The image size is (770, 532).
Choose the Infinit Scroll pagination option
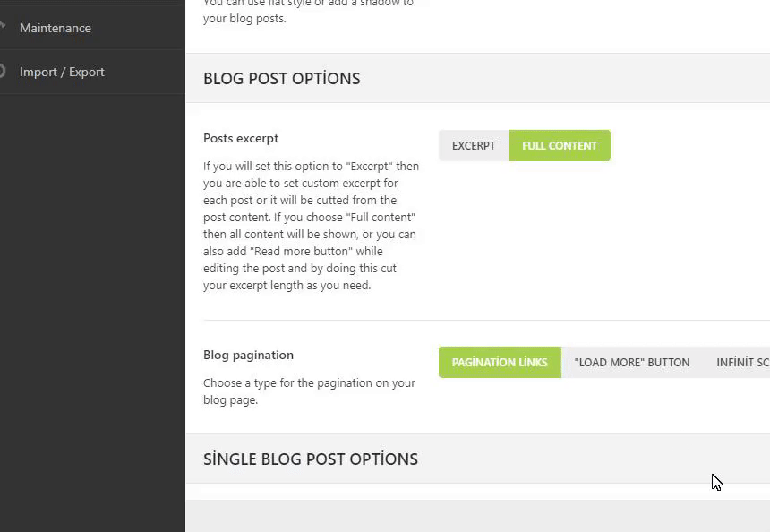pyautogui.click(x=742, y=363)
